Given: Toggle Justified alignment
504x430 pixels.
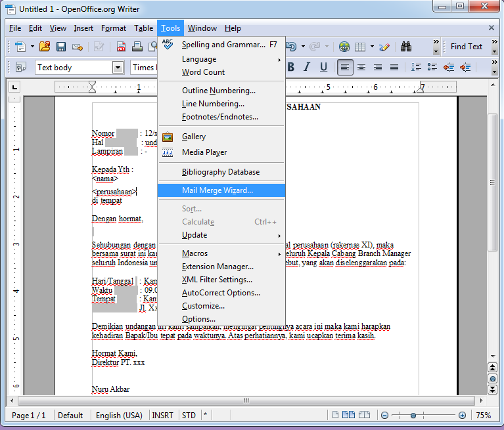Looking at the screenshot, I should click(394, 67).
